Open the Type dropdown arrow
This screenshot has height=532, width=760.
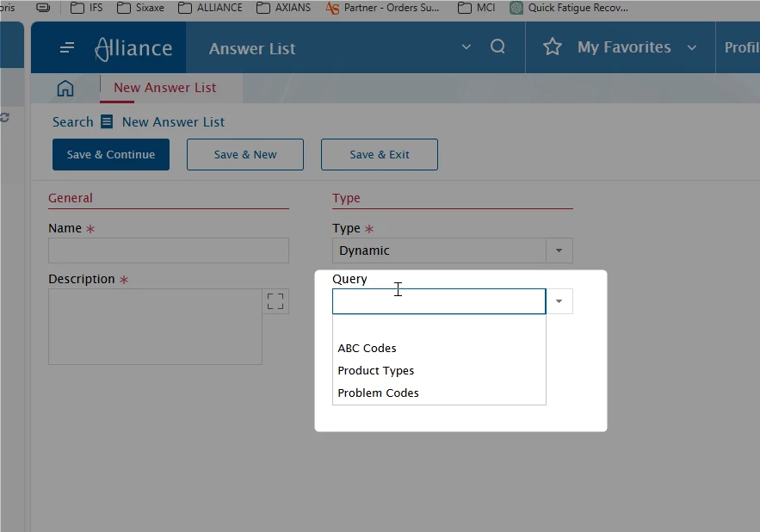559,251
